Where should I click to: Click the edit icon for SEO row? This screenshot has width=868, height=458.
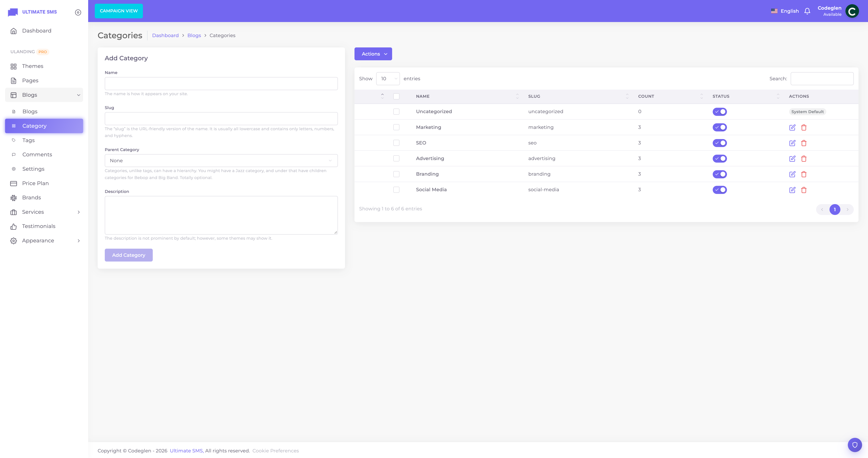[792, 143]
